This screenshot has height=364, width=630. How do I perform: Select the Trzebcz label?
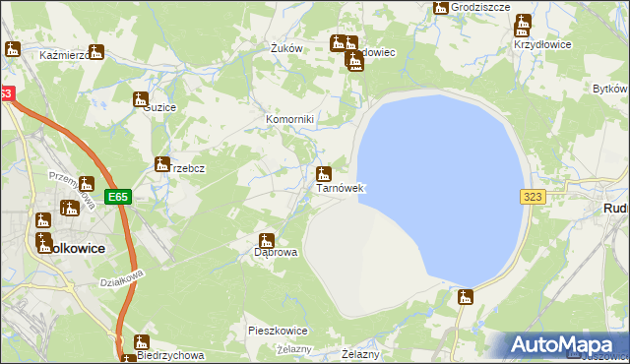coord(187,168)
